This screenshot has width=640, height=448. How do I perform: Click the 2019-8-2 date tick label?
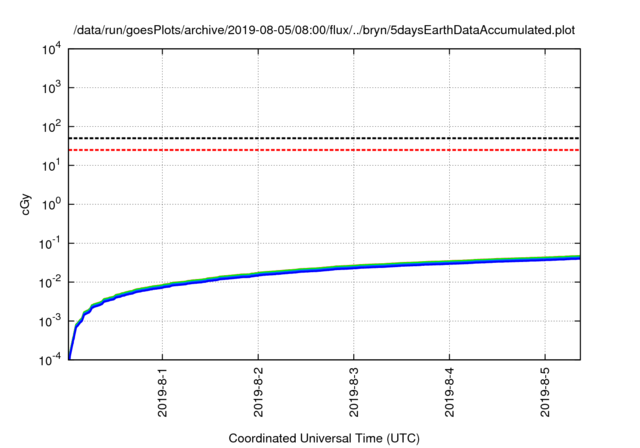258,392
